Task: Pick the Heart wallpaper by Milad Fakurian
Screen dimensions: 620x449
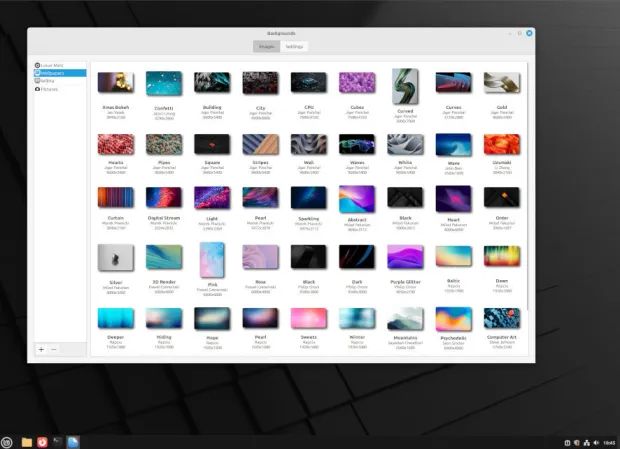Action: coord(454,199)
